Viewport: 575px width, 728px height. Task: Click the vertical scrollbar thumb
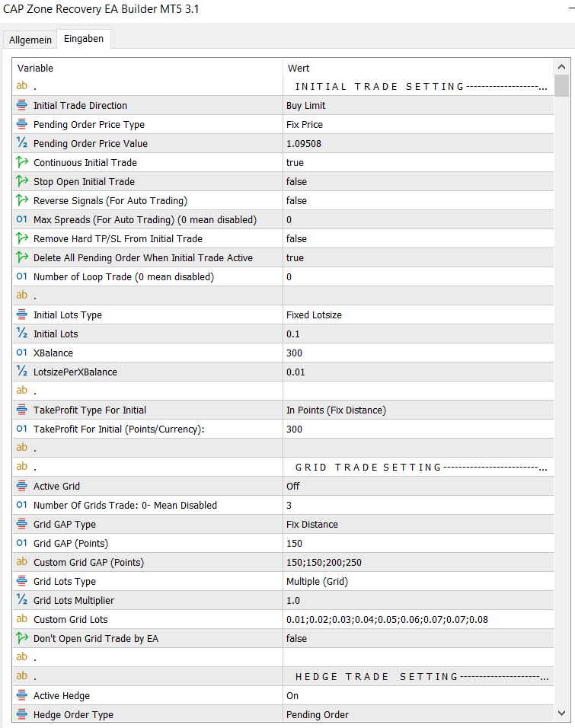(561, 85)
